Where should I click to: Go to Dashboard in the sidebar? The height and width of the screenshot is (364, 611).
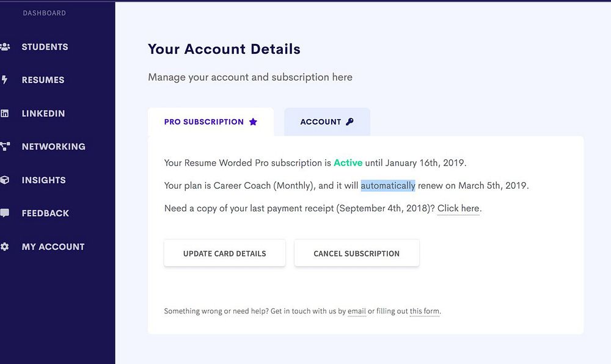click(x=44, y=13)
